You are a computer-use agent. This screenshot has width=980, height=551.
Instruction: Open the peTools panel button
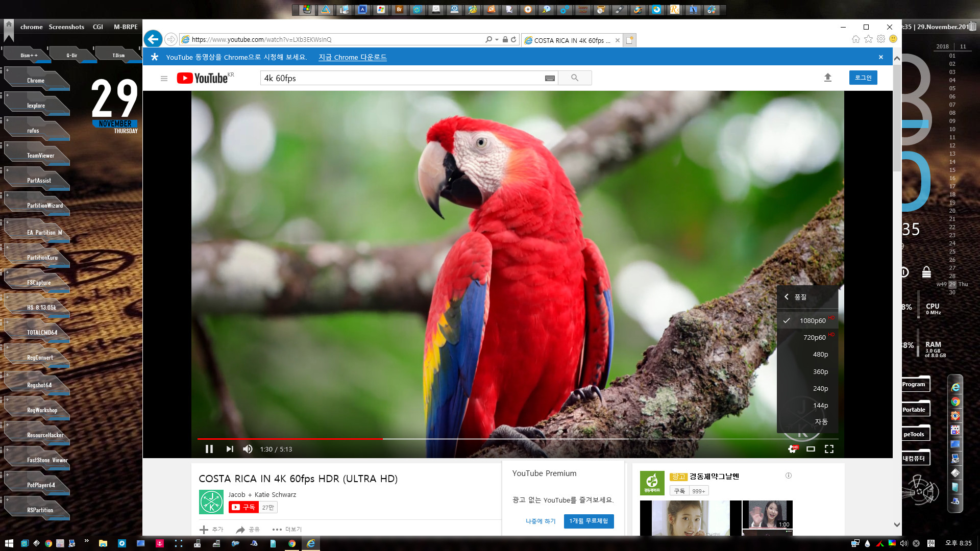915,434
